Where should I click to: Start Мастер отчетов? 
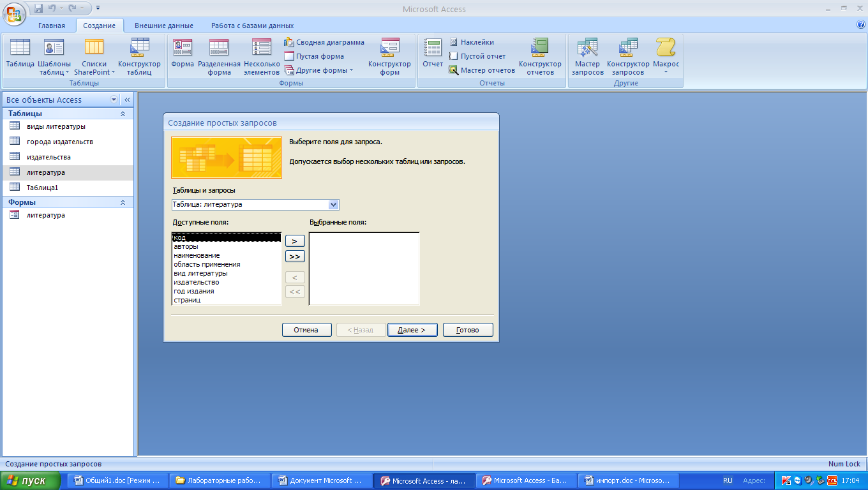click(482, 70)
